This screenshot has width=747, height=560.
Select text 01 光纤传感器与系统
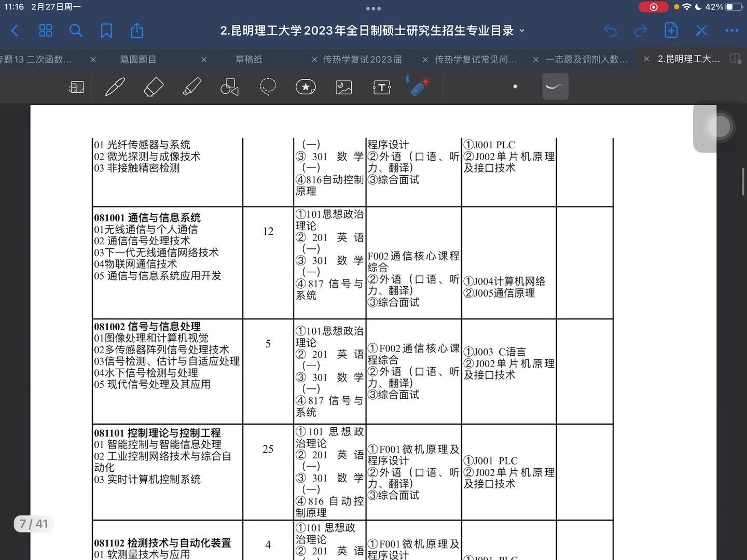(x=142, y=145)
